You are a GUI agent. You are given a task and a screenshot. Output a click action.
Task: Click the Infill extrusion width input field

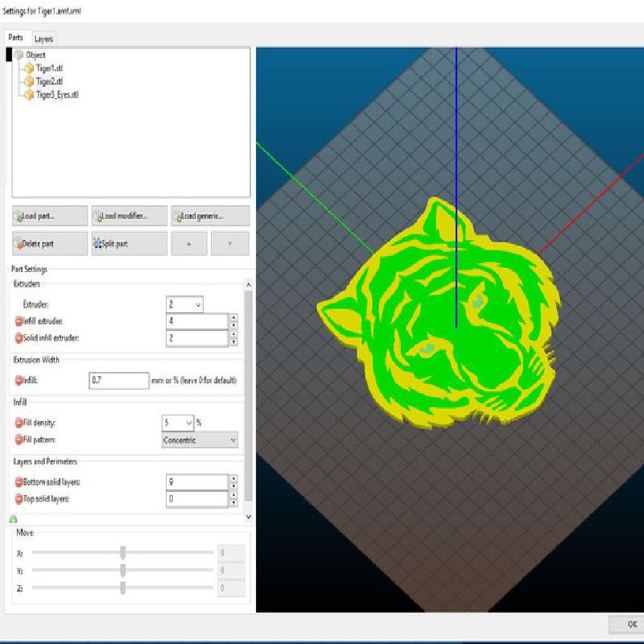click(x=118, y=380)
